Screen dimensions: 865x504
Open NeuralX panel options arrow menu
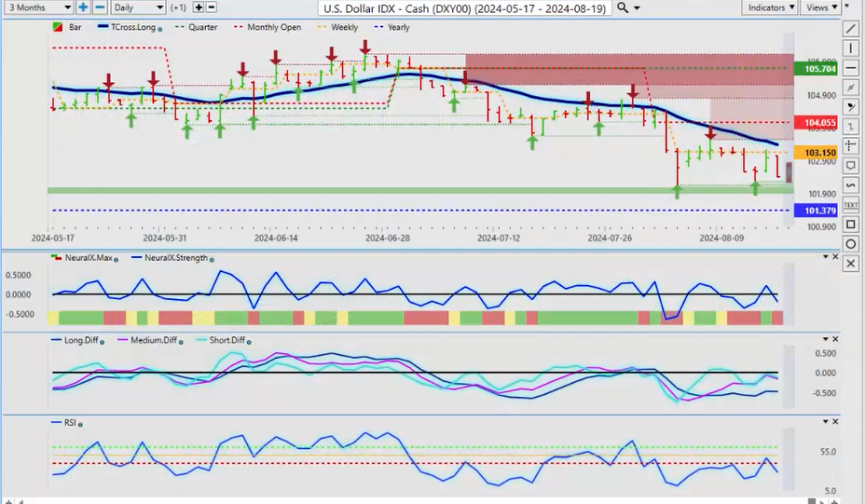[824, 257]
